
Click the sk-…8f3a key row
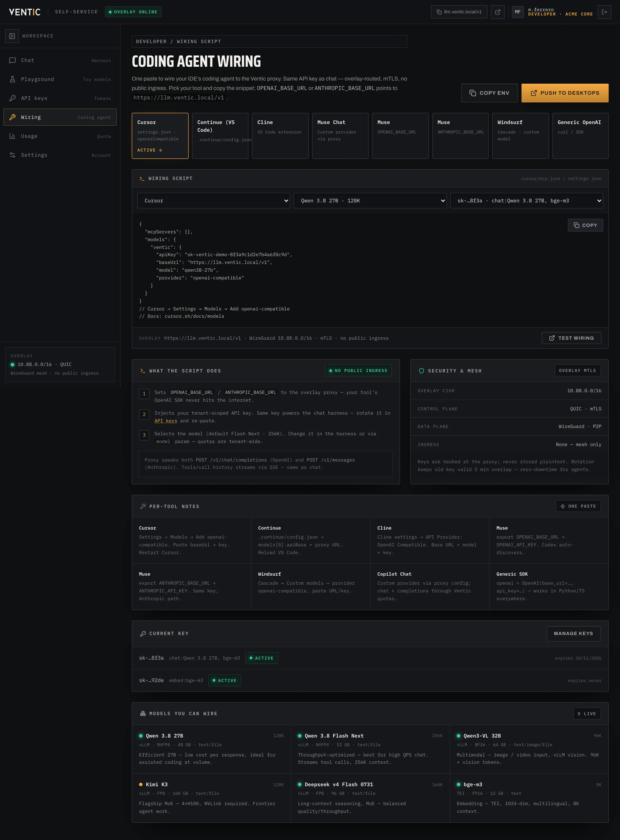pos(370,658)
